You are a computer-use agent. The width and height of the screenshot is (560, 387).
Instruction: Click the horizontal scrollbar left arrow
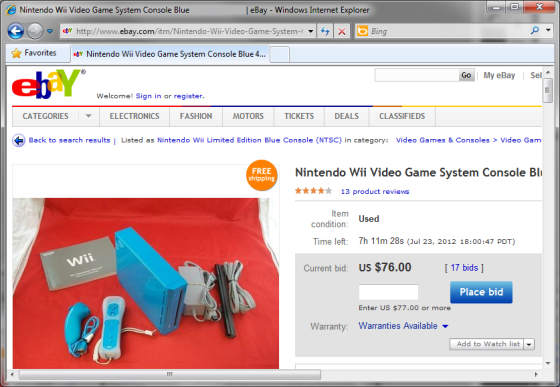[x=12, y=375]
